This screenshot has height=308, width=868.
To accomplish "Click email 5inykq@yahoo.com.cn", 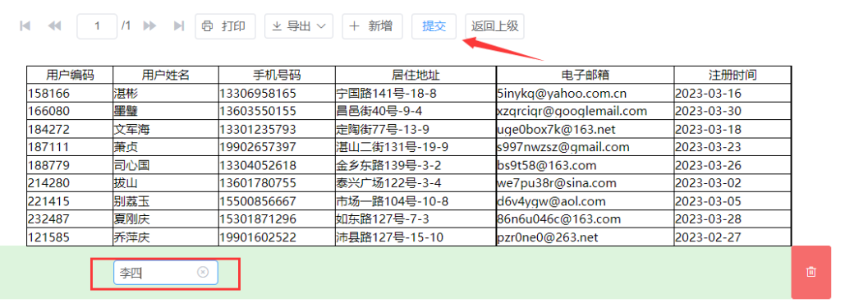I will pos(586,93).
